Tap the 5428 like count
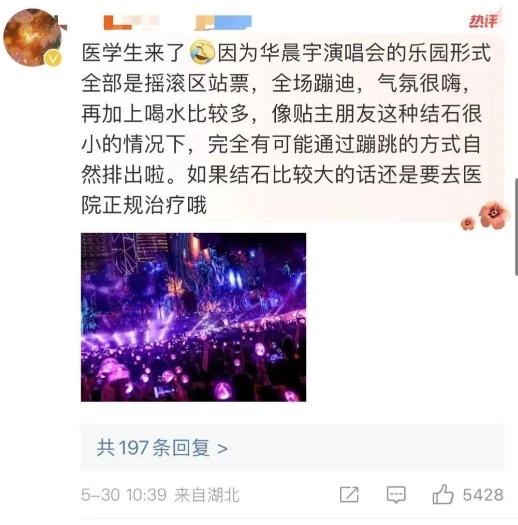 (x=483, y=495)
